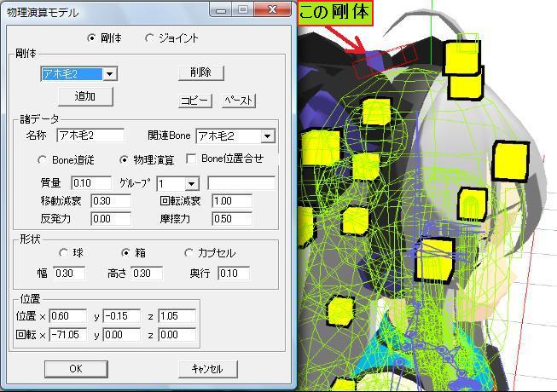The width and height of the screenshot is (557, 392).
Task: Click the 位置 z field showing 1.05
Action: point(177,315)
